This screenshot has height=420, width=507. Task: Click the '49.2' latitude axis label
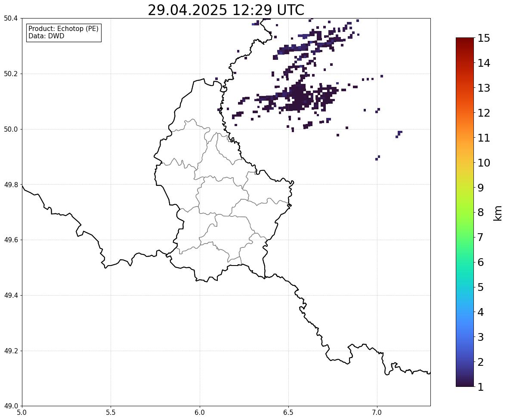point(10,351)
